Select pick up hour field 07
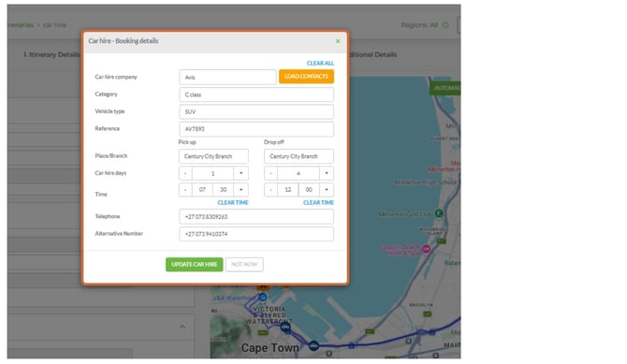This screenshot has height=364, width=627. tap(202, 190)
